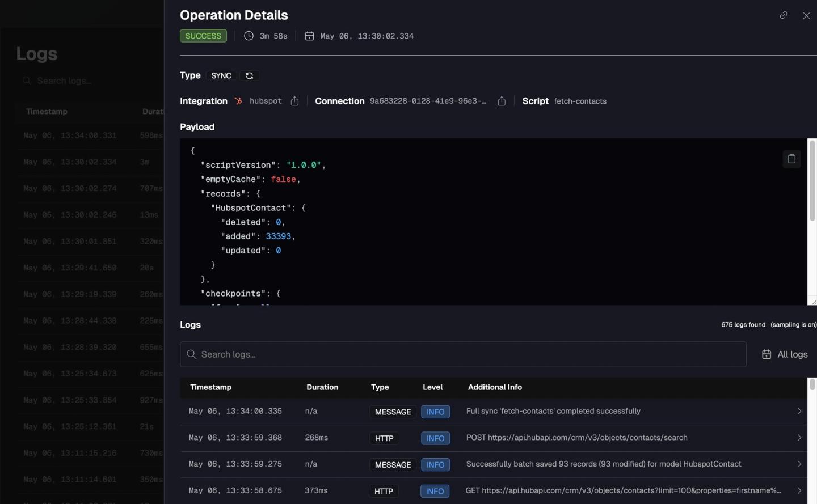817x504 pixels.
Task: Click the 373ms duration cell
Action: (316, 490)
